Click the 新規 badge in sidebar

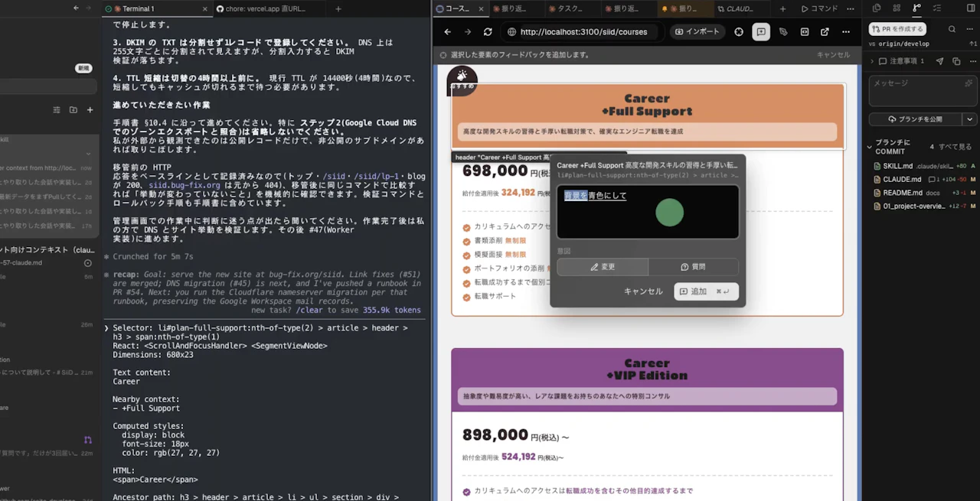[83, 68]
